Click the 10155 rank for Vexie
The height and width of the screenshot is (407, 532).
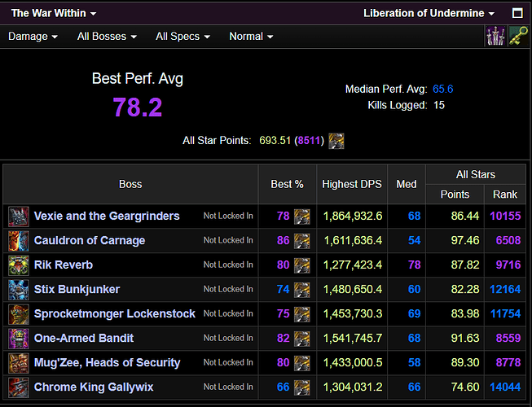click(504, 217)
